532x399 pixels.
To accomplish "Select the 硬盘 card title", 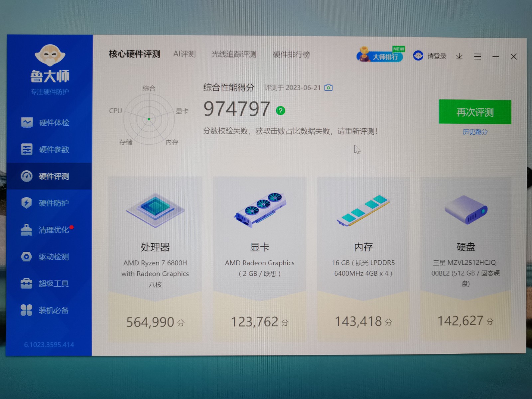I will (466, 247).
